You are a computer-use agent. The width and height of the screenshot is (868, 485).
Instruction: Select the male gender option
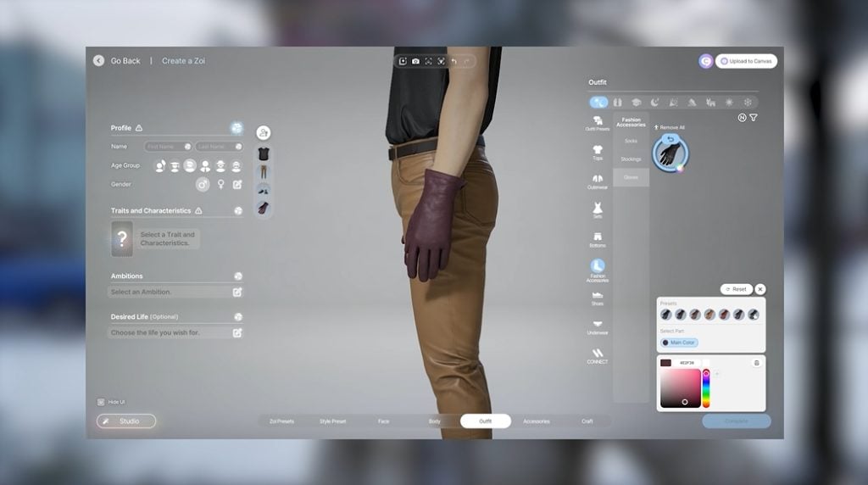[203, 184]
